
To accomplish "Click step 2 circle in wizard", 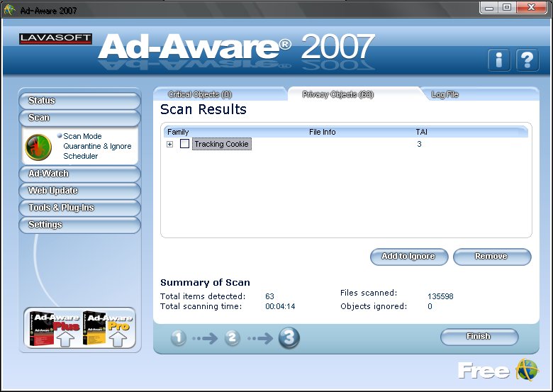I will [232, 337].
